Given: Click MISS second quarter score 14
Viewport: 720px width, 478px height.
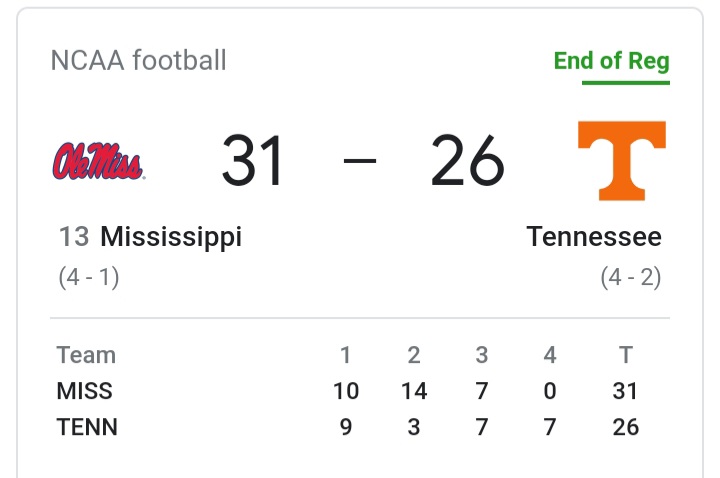Looking at the screenshot, I should click(x=414, y=391).
